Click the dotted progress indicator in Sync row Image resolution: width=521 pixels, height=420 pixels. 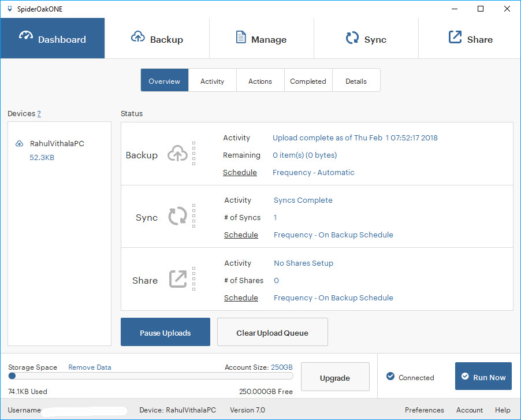pos(193,216)
